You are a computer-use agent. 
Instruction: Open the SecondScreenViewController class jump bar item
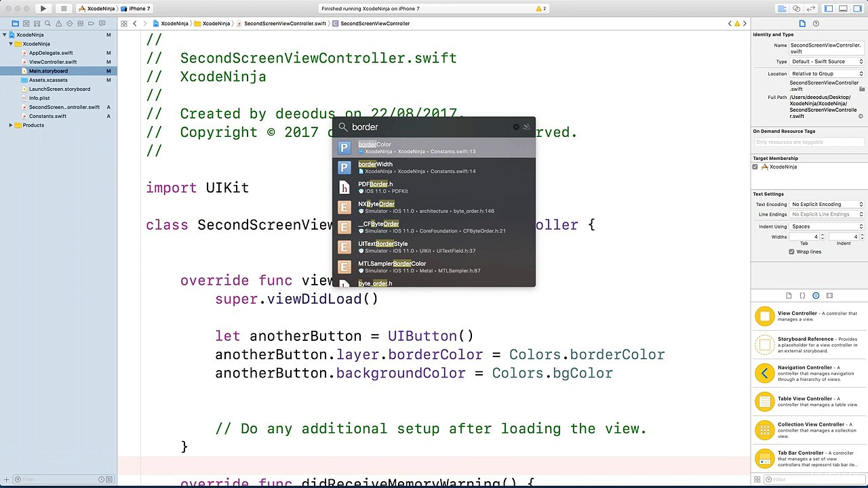(371, 24)
